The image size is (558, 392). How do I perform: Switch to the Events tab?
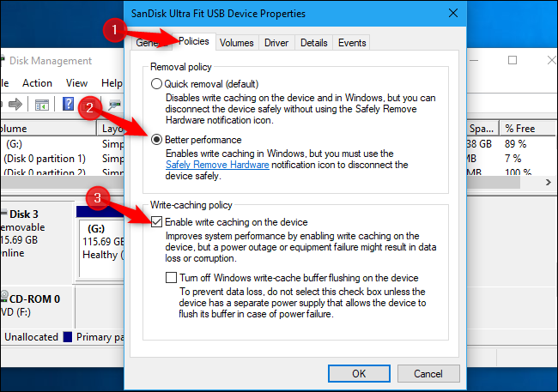(x=352, y=43)
